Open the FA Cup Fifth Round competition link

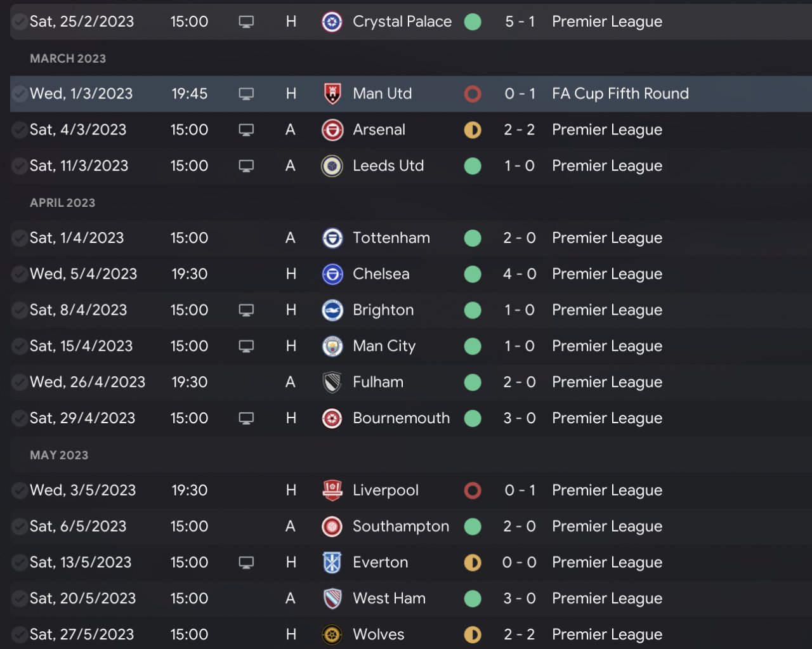[620, 94]
